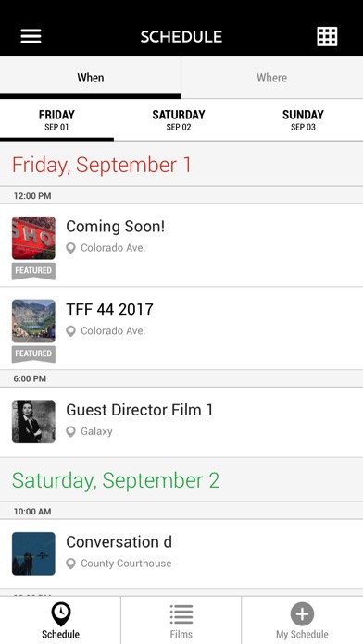
Task: Select the When tab
Action: click(x=91, y=77)
